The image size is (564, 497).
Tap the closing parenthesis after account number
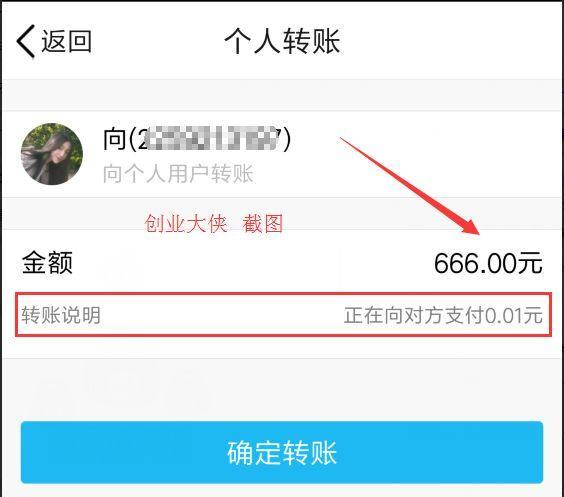[286, 139]
